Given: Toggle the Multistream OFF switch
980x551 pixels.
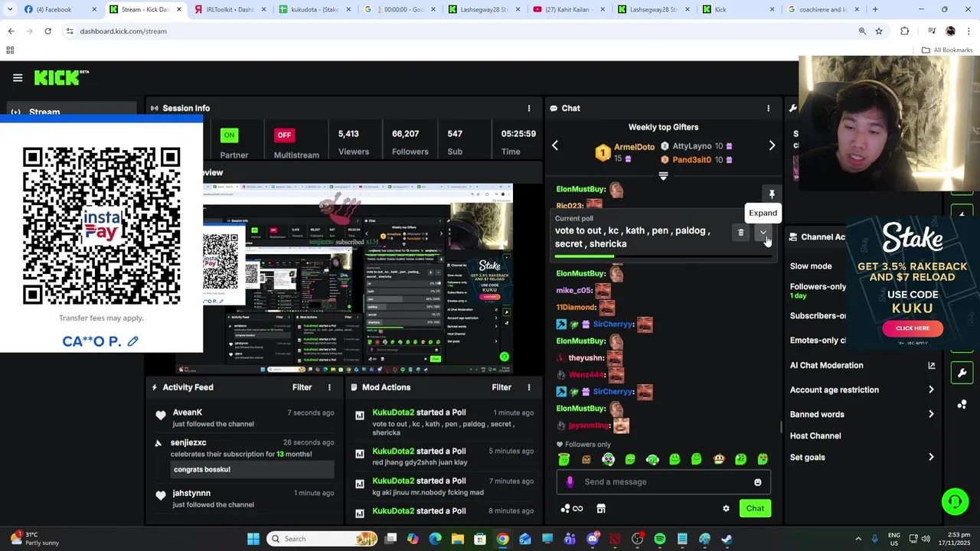Looking at the screenshot, I should click(x=284, y=135).
